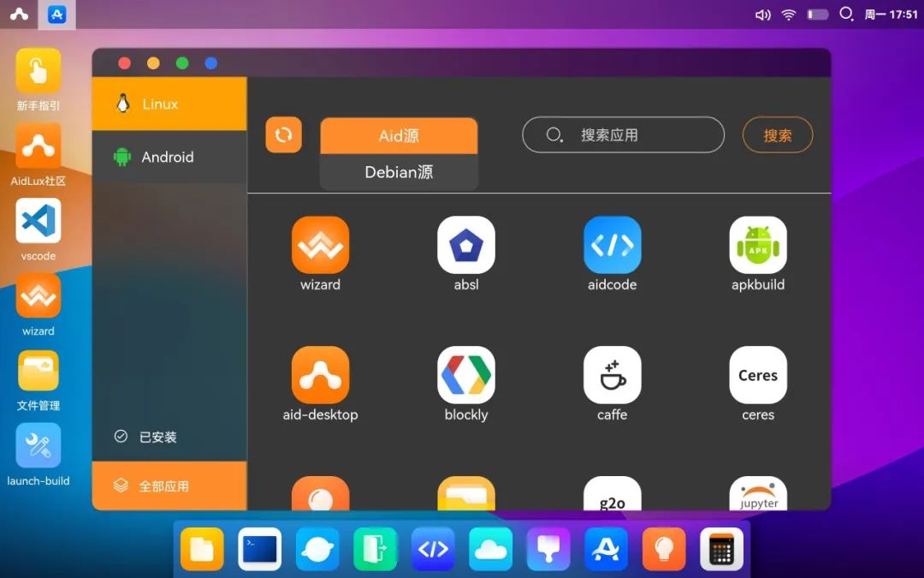The image size is (924, 578).
Task: Open the planet browser icon in the dock
Action: tap(317, 550)
